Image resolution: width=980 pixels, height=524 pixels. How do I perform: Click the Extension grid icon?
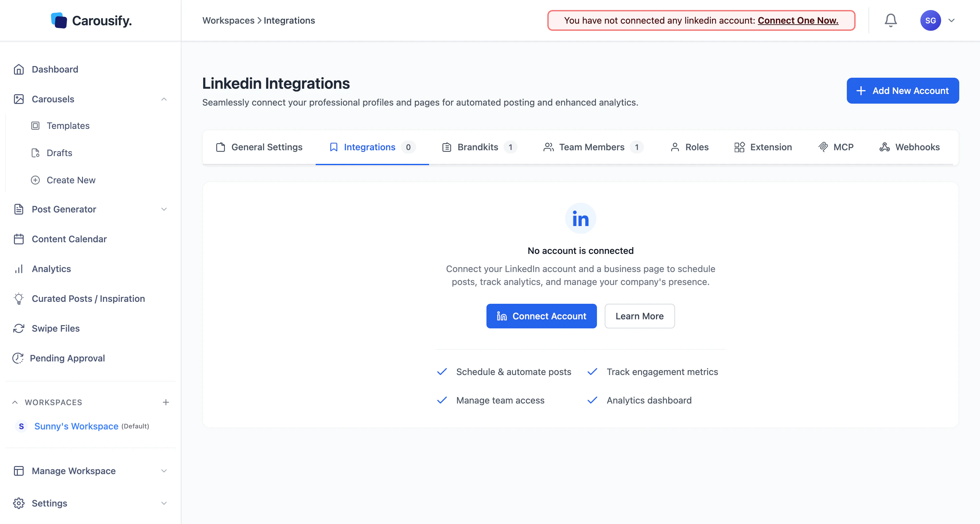click(x=740, y=147)
